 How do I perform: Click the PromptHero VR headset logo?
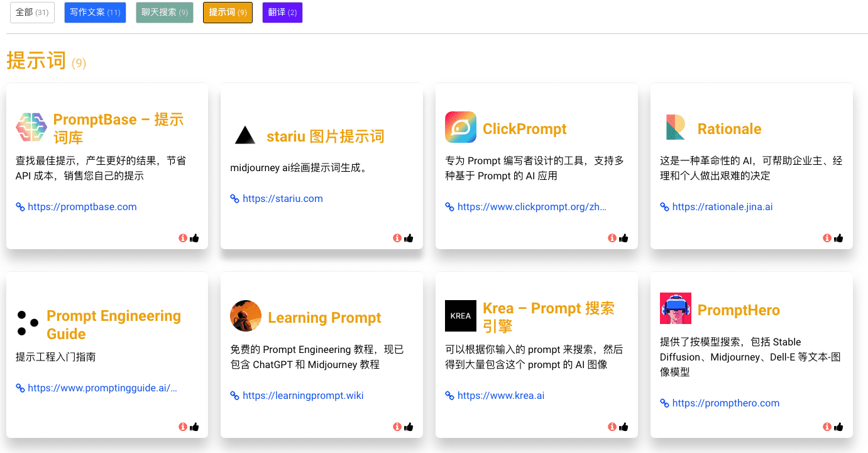point(676,308)
